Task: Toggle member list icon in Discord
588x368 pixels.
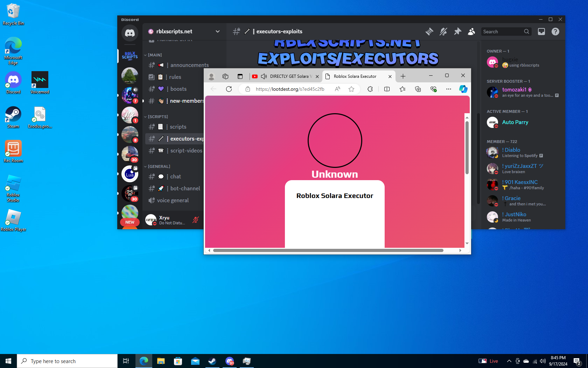Action: pos(471,32)
